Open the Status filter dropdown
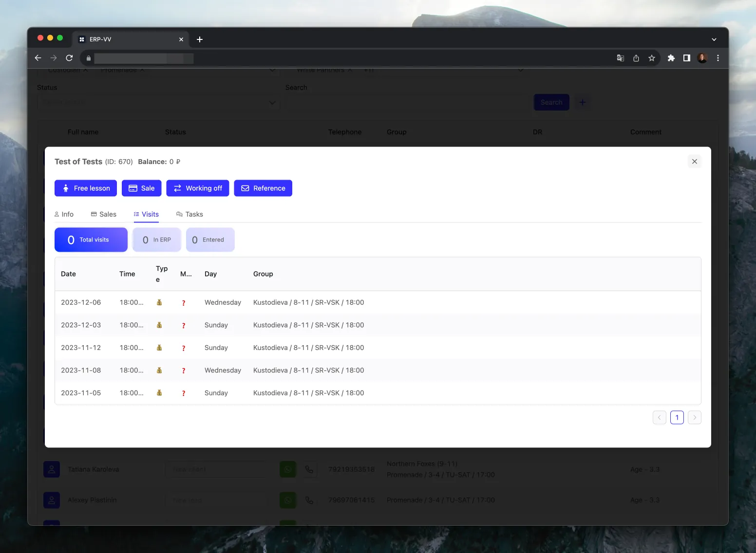Image resolution: width=756 pixels, height=553 pixels. pyautogui.click(x=158, y=103)
